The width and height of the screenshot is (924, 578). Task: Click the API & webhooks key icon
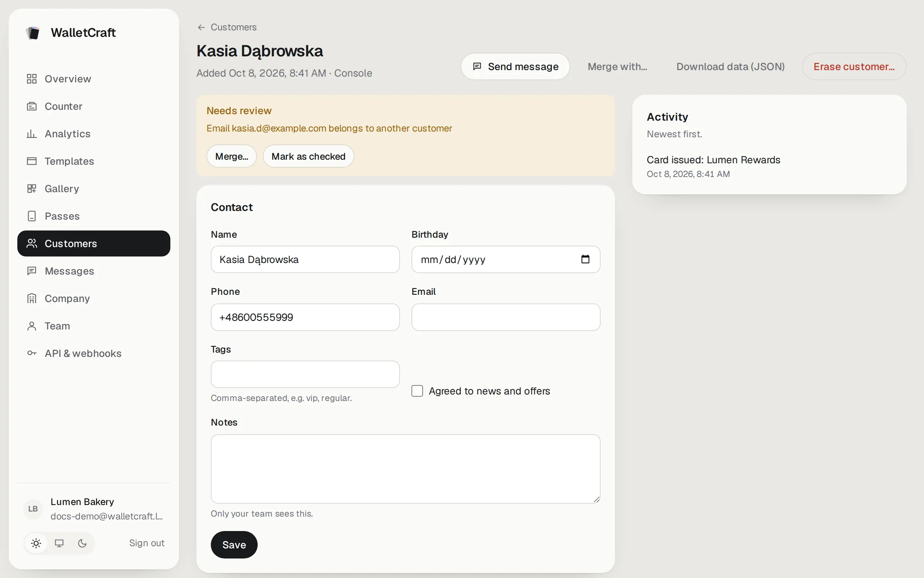point(32,353)
